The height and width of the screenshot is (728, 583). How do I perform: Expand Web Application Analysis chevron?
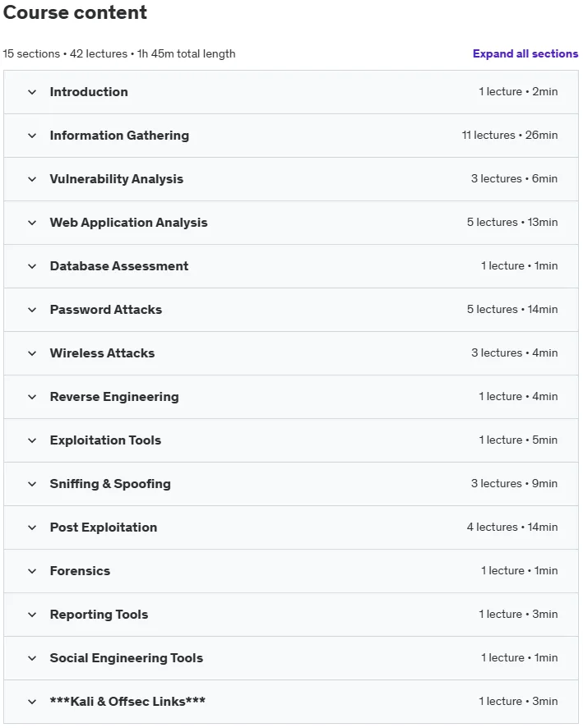tap(32, 223)
